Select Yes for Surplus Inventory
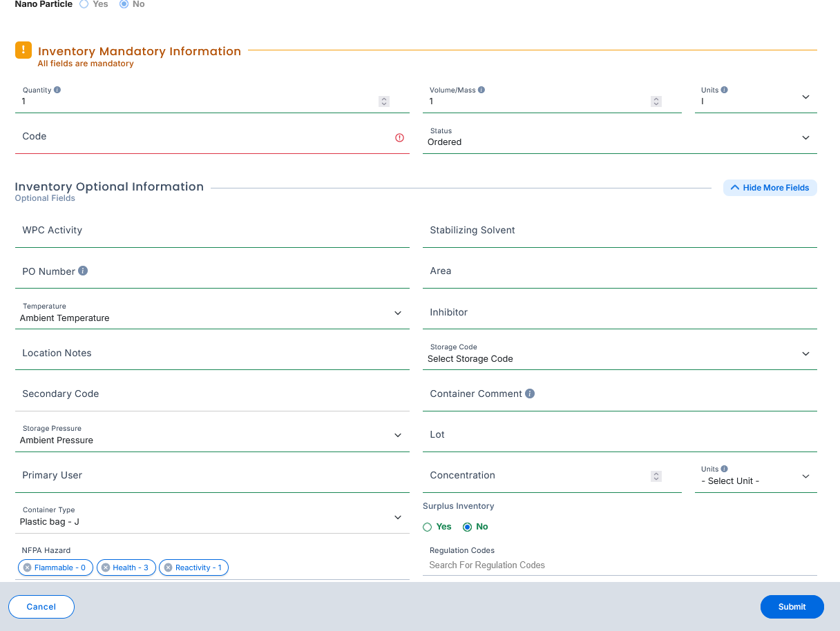This screenshot has width=840, height=631. coord(427,527)
